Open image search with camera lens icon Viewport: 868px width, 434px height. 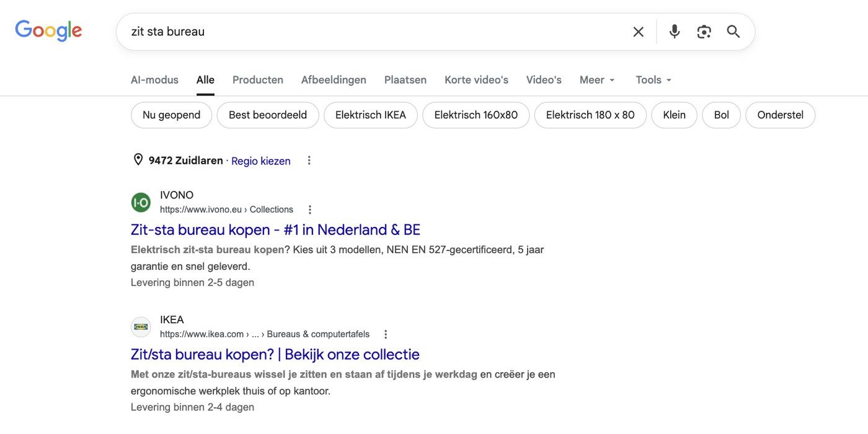pyautogui.click(x=704, y=32)
